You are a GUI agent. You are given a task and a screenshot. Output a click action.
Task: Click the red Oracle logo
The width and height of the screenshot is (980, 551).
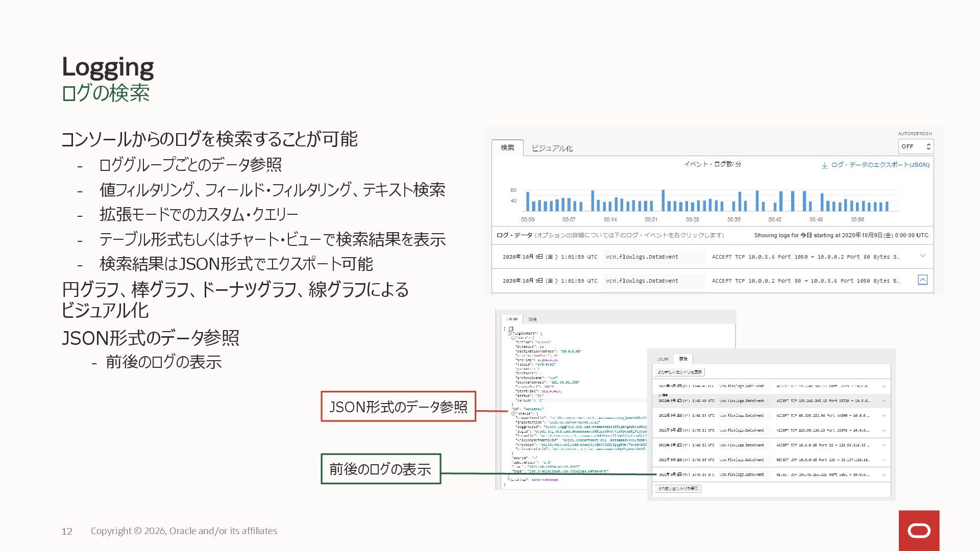tap(919, 531)
